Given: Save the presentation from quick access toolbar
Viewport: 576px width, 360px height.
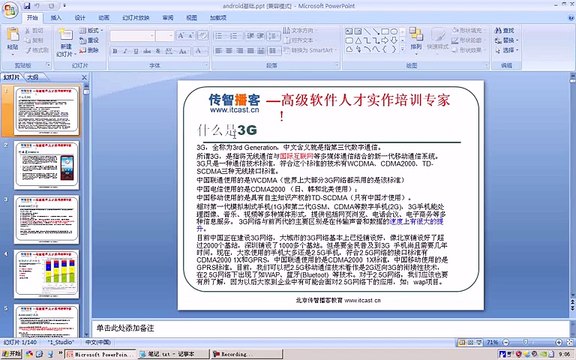Looking at the screenshot, I should click(27, 6).
